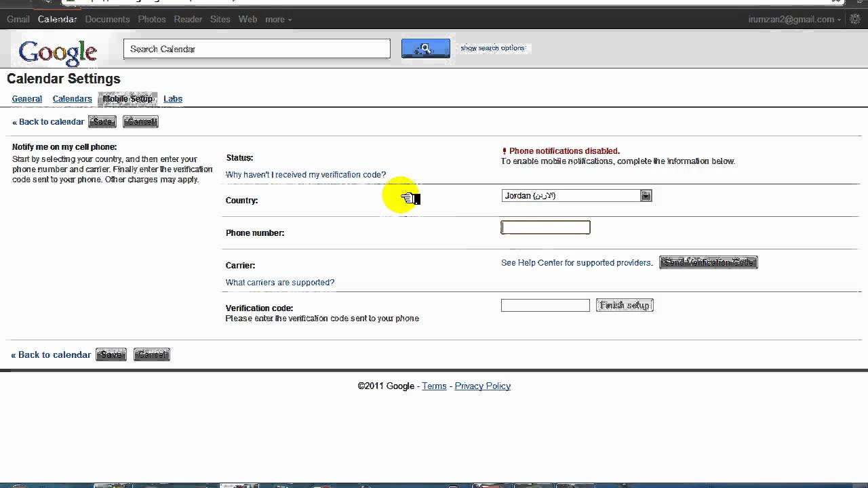Click Web in the top navigation bar
868x488 pixels.
pos(248,19)
